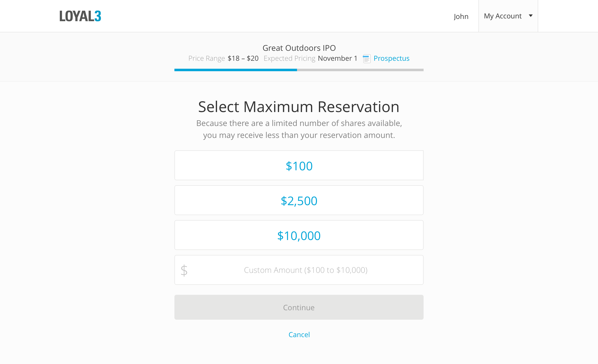Viewport: 598px width, 364px height.
Task: Expand the My Account dropdown arrow
Action: [x=531, y=16]
